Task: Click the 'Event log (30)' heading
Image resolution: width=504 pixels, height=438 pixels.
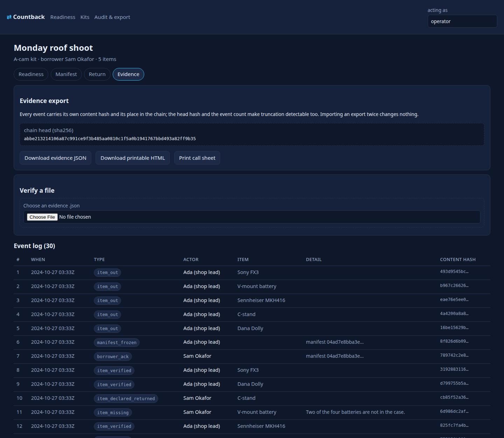Action: click(34, 246)
